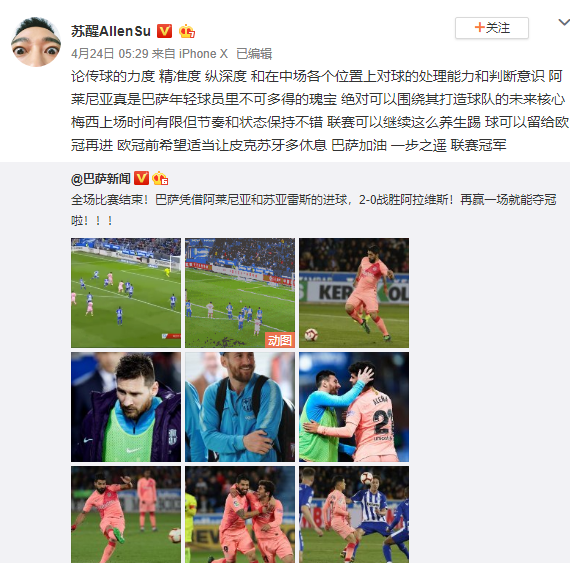Open the @巴萨新闻 account link
Screen dimensions: 570x563
tap(101, 178)
